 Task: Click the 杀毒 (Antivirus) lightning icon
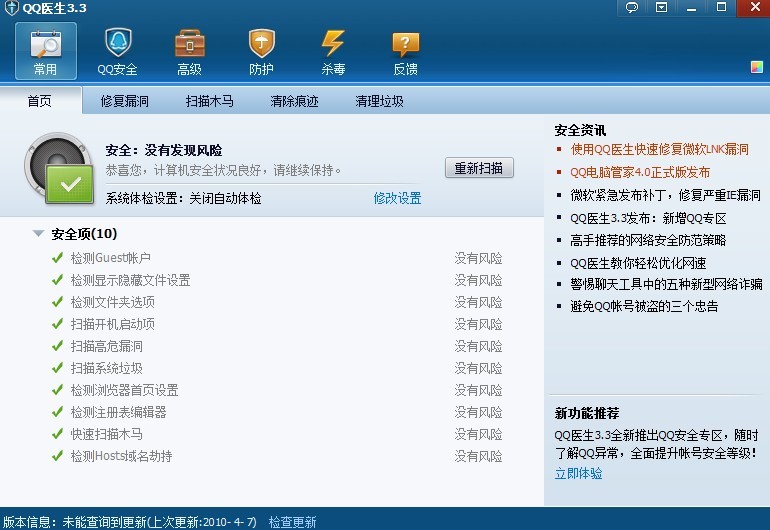333,51
